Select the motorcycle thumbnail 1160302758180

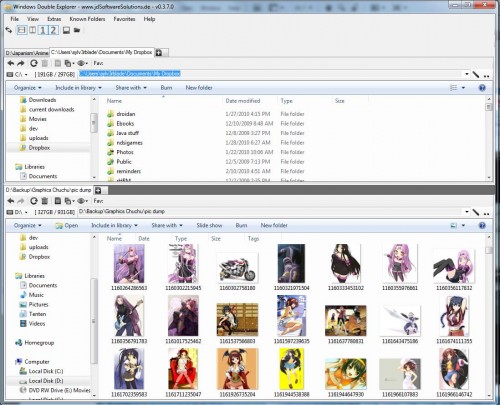click(x=237, y=267)
